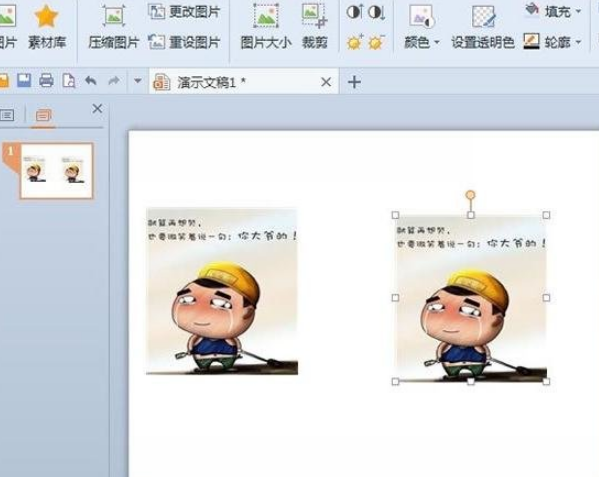Select the 裁剪 crop tool
The image size is (599, 477).
(314, 26)
